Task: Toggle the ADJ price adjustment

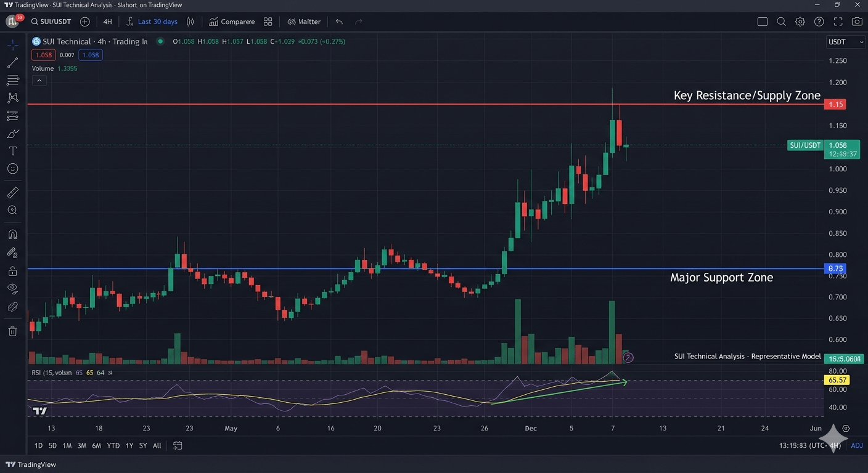Action: (857, 445)
